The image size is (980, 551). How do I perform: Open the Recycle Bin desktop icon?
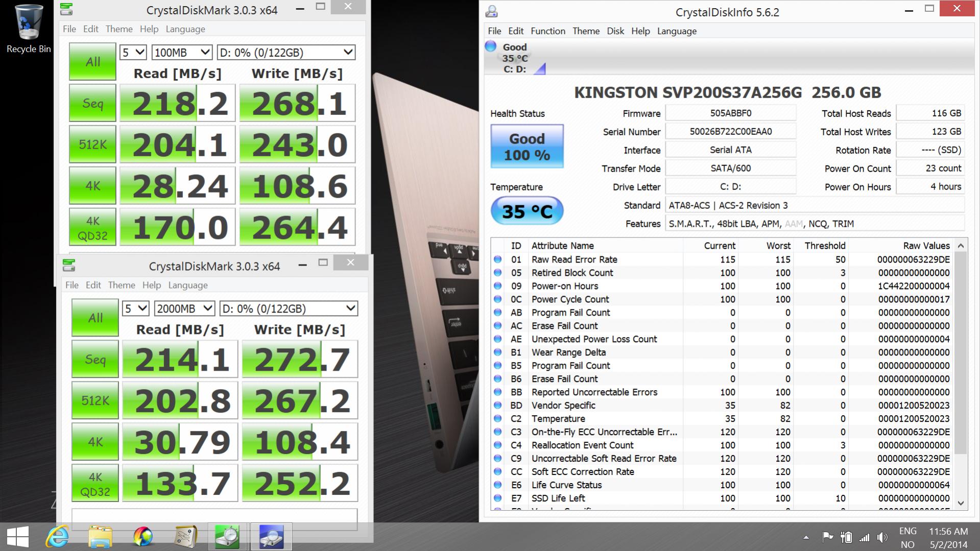pos(29,28)
